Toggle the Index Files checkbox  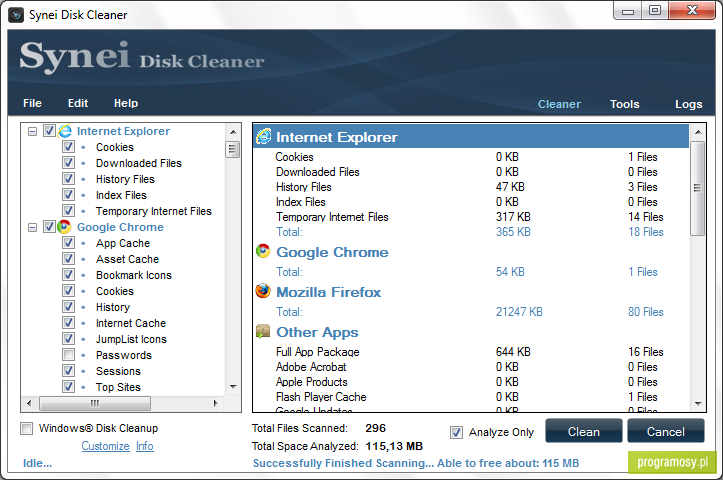coord(68,195)
